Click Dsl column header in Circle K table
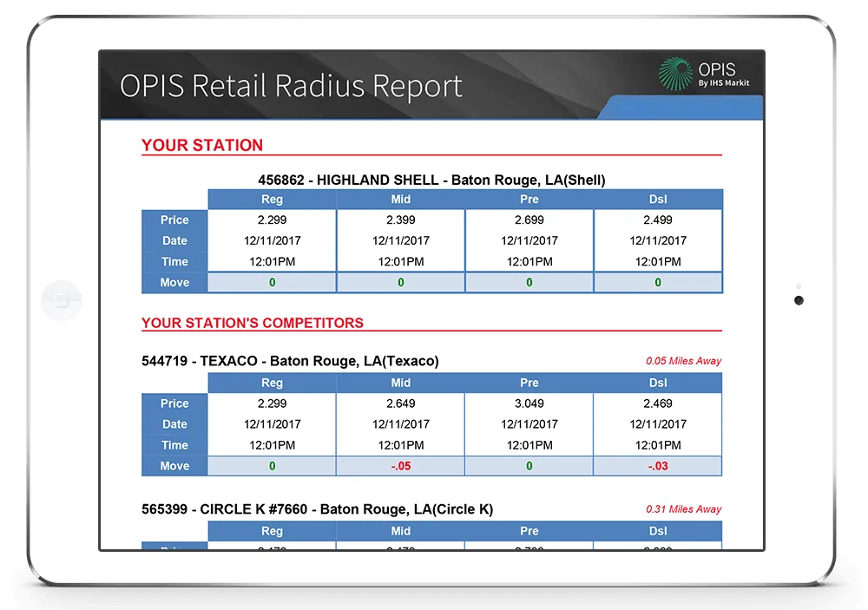Screen dimensions: 868x610 pos(658,531)
